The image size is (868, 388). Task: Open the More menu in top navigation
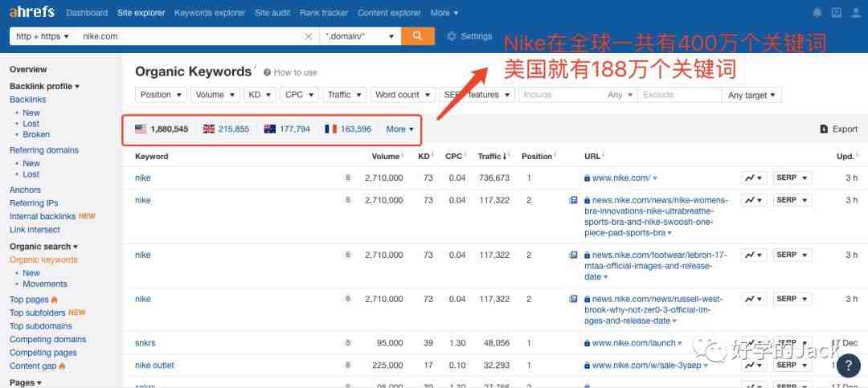point(444,12)
